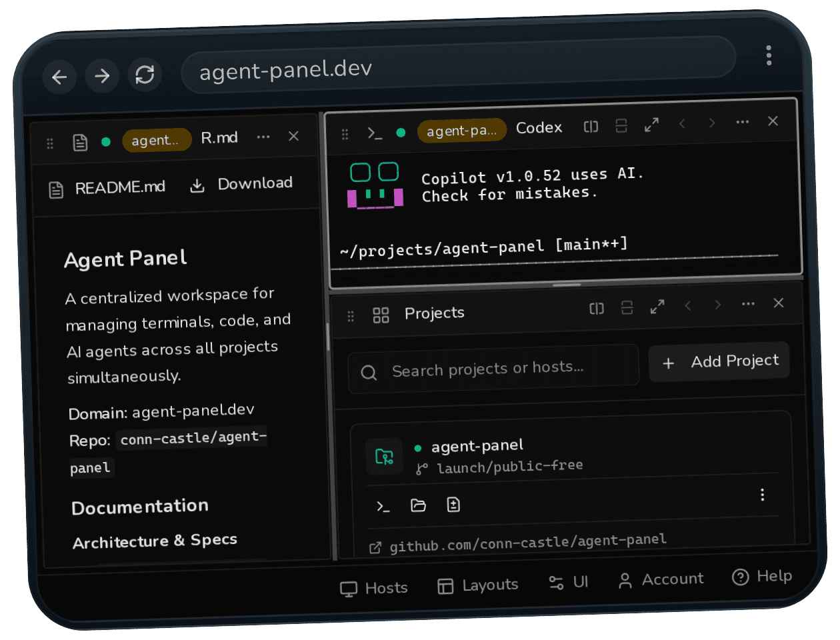Viewport: 840px width, 640px height.
Task: Open the Layouts menu in bottom bar
Action: pos(477,585)
